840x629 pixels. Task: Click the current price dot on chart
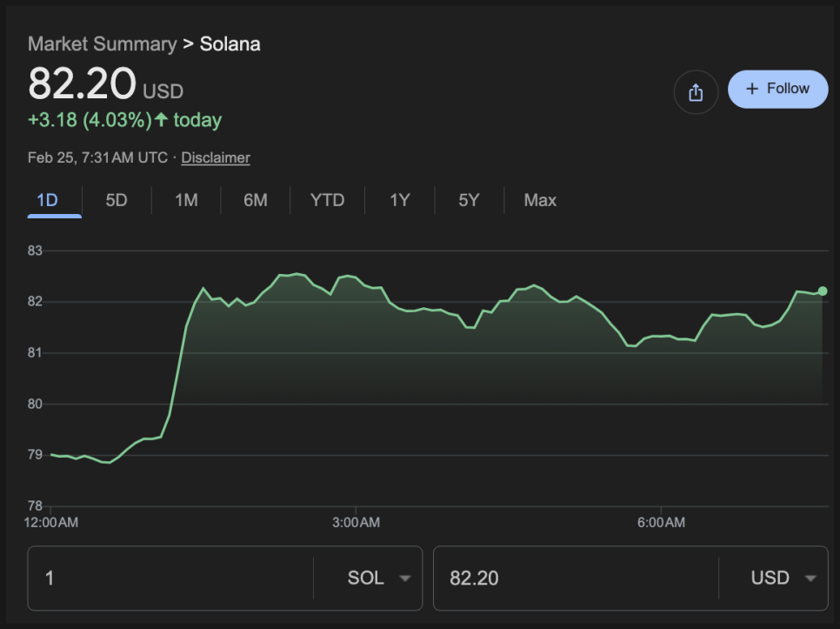pos(823,291)
